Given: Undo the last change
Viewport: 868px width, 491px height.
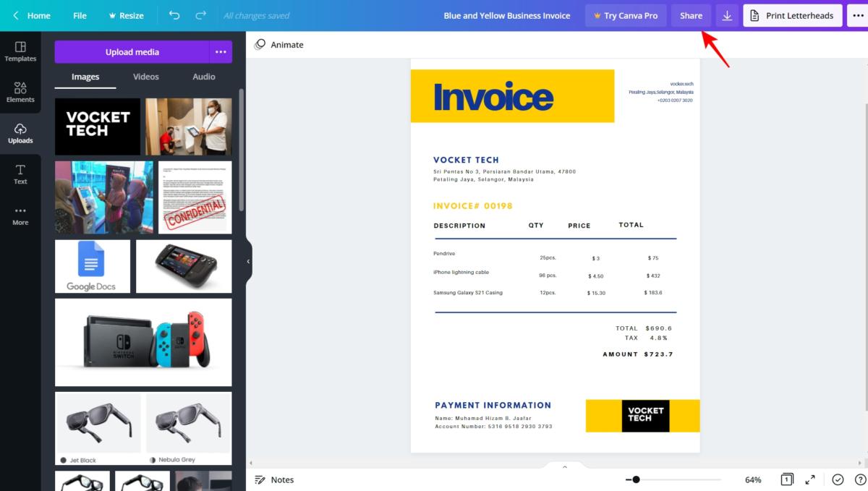Looking at the screenshot, I should pos(174,15).
